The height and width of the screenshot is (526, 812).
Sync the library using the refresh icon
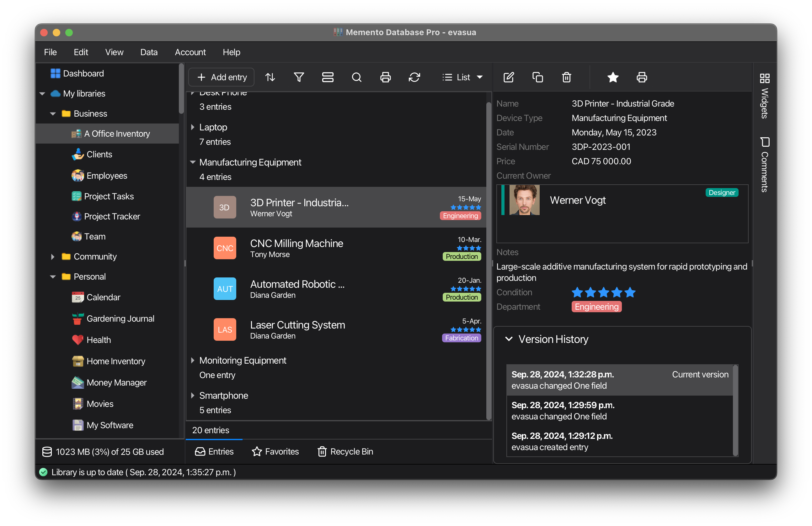tap(414, 77)
